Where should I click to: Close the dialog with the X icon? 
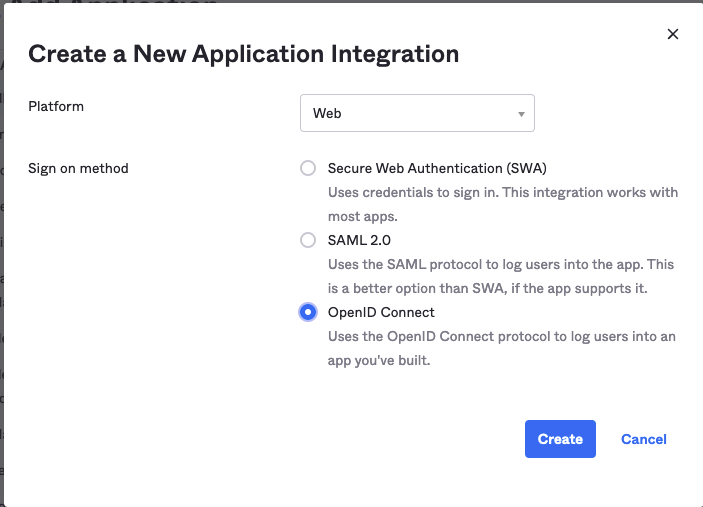tap(673, 34)
